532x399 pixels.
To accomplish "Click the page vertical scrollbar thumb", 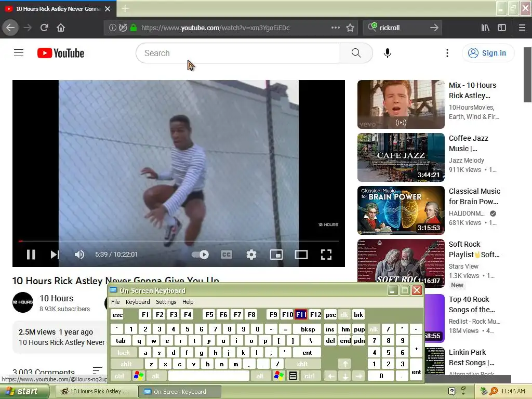I will pos(528,75).
